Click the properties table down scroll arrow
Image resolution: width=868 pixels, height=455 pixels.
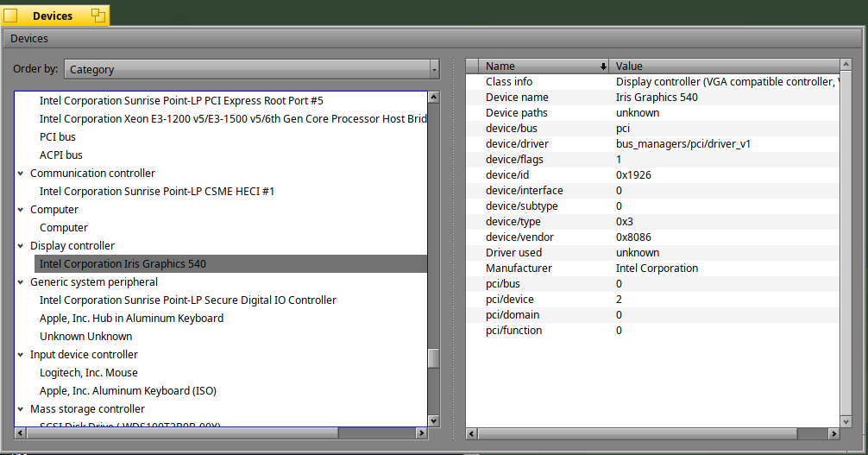[x=846, y=421]
